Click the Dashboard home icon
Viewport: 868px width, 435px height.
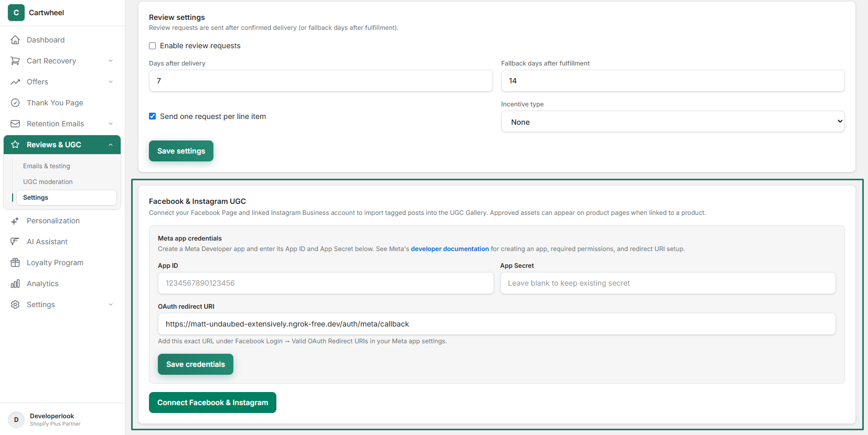pos(15,40)
